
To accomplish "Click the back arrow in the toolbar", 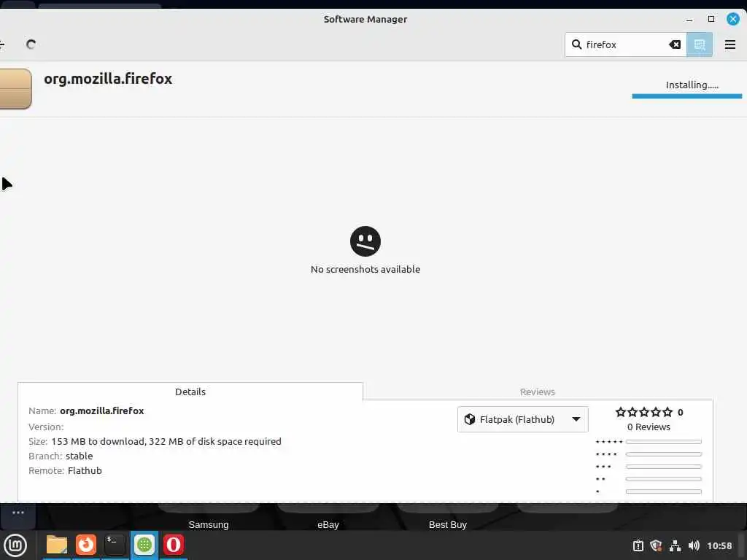I will (x=2, y=44).
